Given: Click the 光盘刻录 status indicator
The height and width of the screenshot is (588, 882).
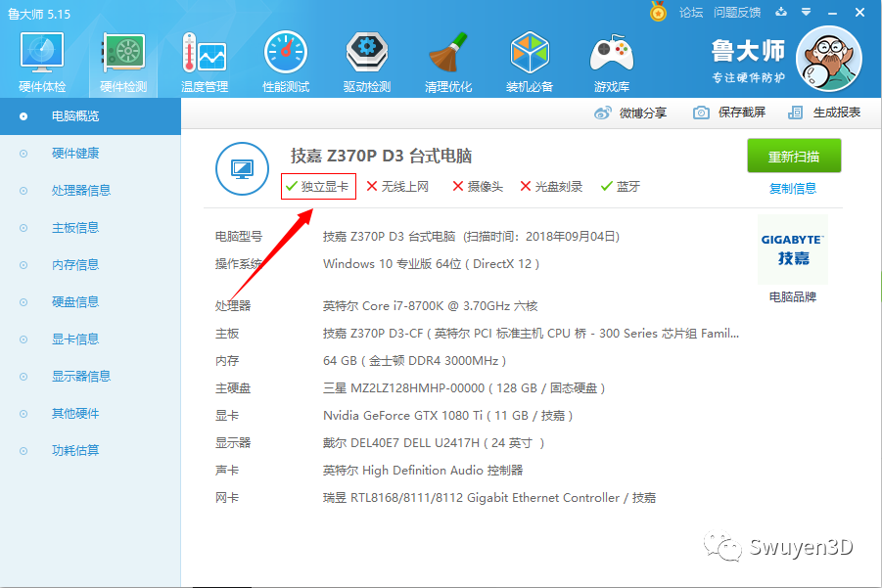Looking at the screenshot, I should point(551,186).
